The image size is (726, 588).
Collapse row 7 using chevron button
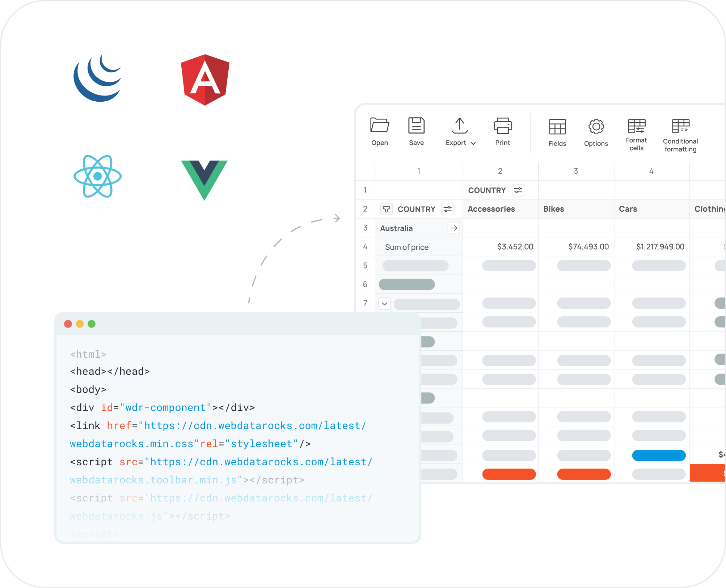(384, 304)
